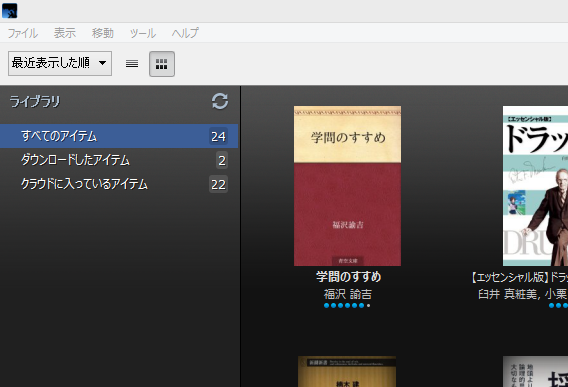Sync the library with the refresh icon

coord(220,101)
